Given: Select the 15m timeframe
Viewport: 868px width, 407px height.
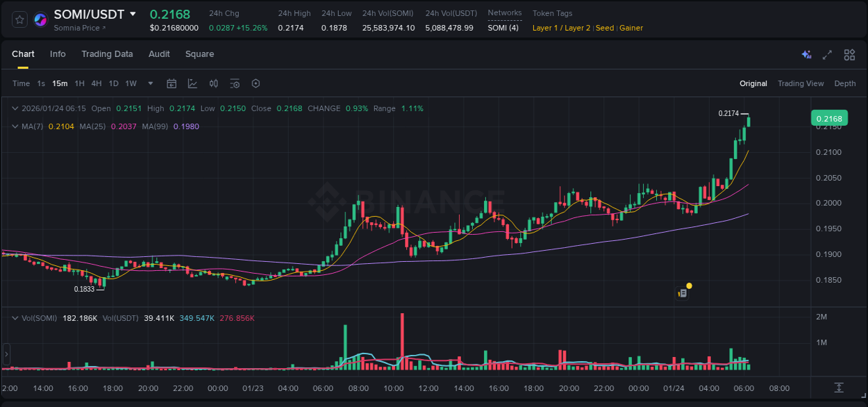Looking at the screenshot, I should pyautogui.click(x=60, y=83).
